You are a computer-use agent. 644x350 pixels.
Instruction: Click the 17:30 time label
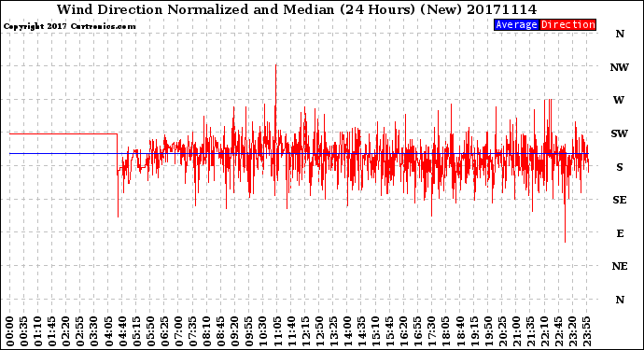click(431, 331)
